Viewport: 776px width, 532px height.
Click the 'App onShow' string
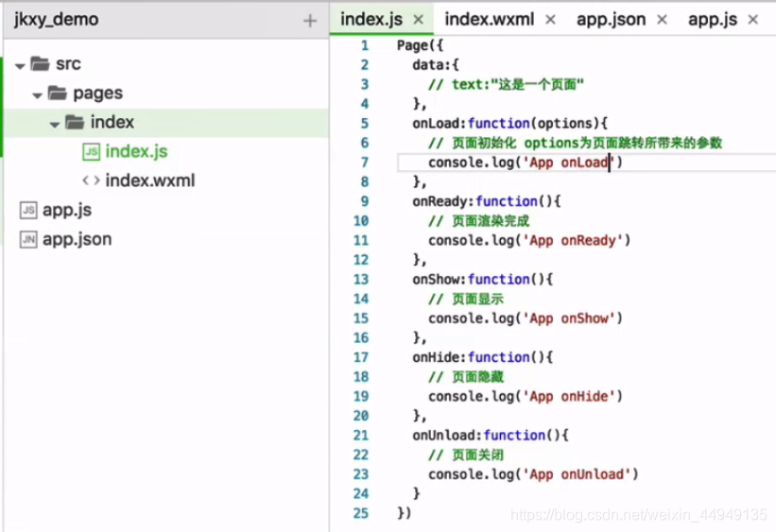point(568,318)
